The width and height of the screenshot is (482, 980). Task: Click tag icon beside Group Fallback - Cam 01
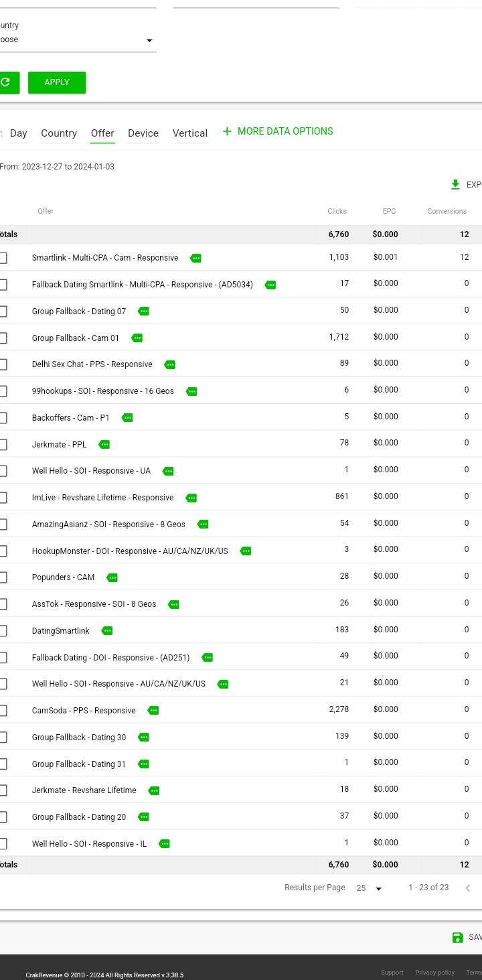[x=137, y=338]
